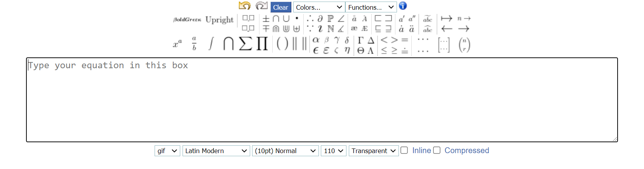The image size is (644, 169).
Task: Insert the summation Σ operator
Action: pyautogui.click(x=245, y=43)
